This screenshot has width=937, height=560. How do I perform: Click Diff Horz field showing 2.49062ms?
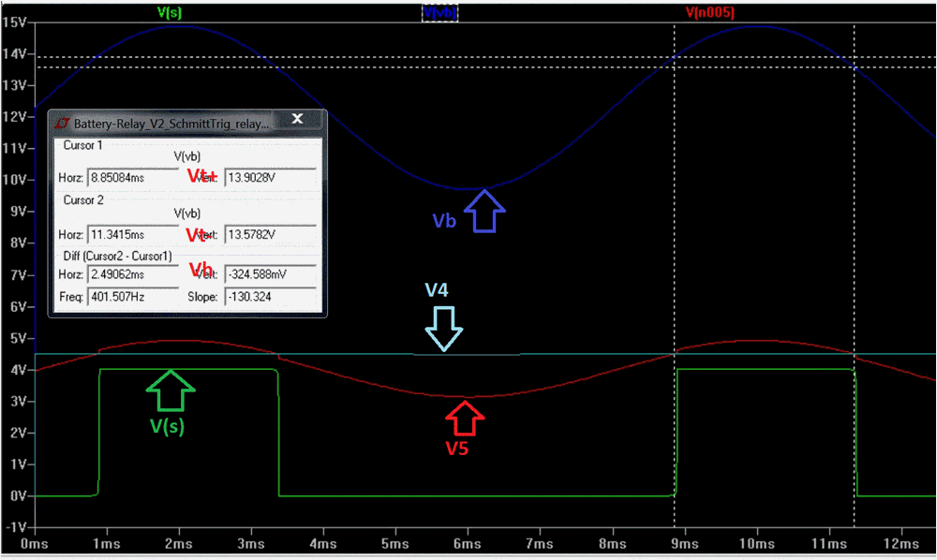pos(131,276)
